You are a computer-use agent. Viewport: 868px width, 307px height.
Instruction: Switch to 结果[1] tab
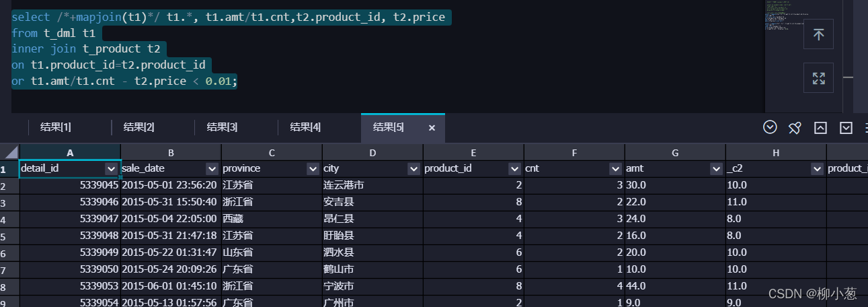(56, 127)
